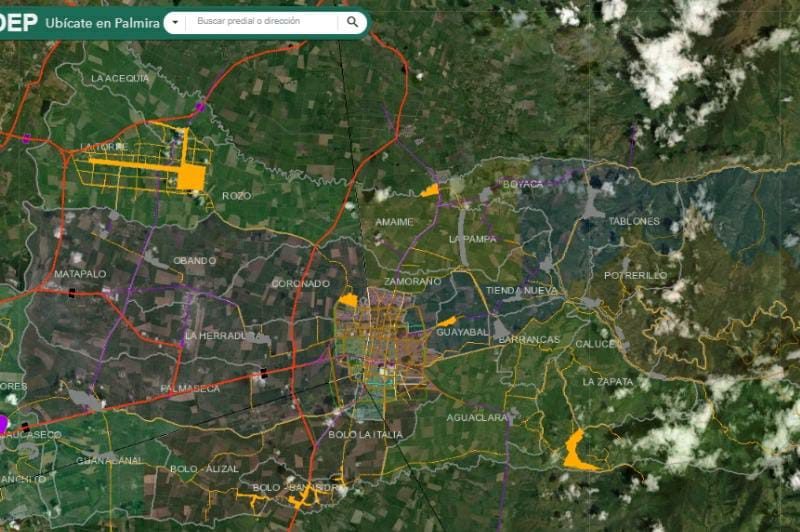Select the LA ACEQUIA label
800x532 pixels.
click(x=120, y=78)
